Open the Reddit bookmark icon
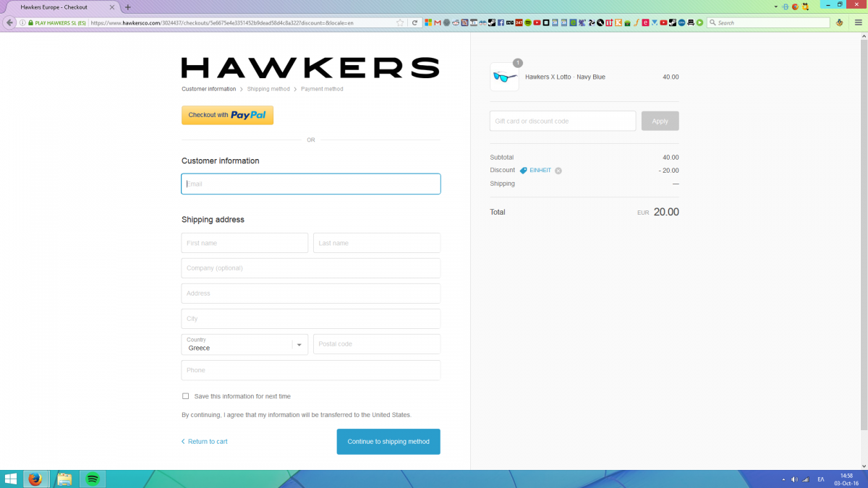The width and height of the screenshot is (868, 488). tap(456, 22)
